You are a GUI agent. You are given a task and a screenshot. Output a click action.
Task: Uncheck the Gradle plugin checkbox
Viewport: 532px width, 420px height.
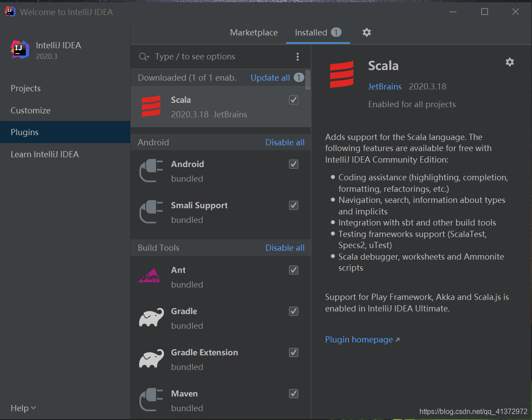pyautogui.click(x=294, y=311)
